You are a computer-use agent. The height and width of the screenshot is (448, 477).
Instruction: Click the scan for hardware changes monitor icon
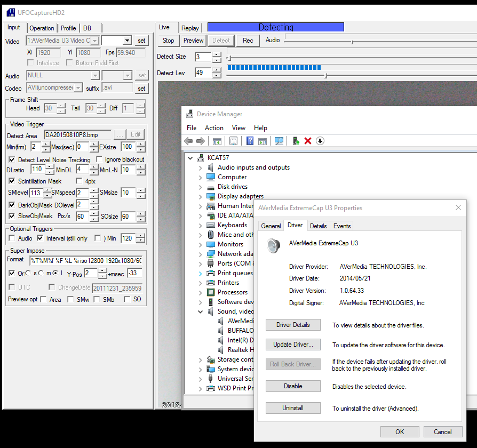pos(279,141)
